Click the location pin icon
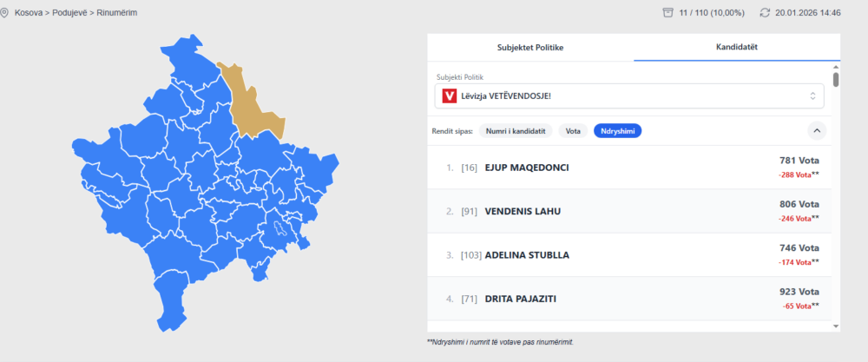Screen dimensions: 868x362 tap(6, 13)
